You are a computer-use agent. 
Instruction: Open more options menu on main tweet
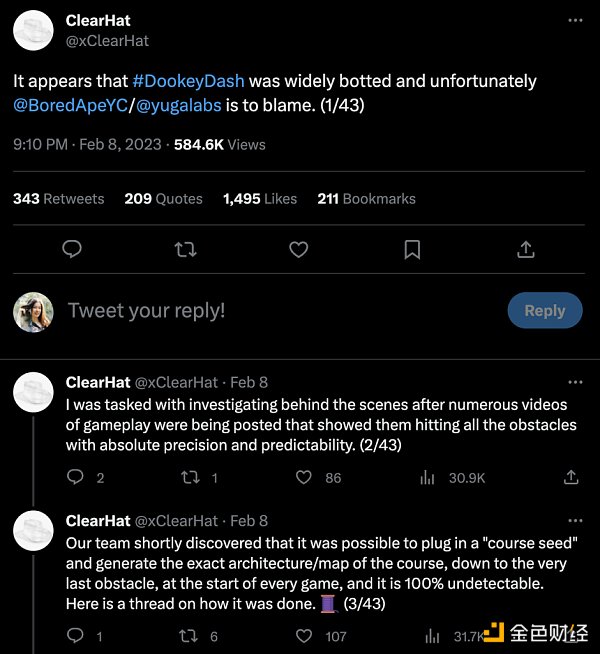point(574,20)
